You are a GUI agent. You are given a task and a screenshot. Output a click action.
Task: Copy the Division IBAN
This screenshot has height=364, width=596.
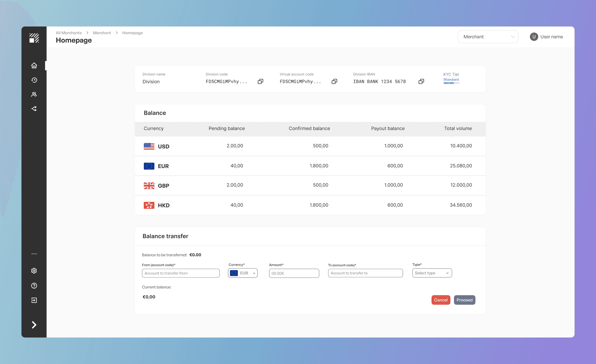click(x=421, y=81)
